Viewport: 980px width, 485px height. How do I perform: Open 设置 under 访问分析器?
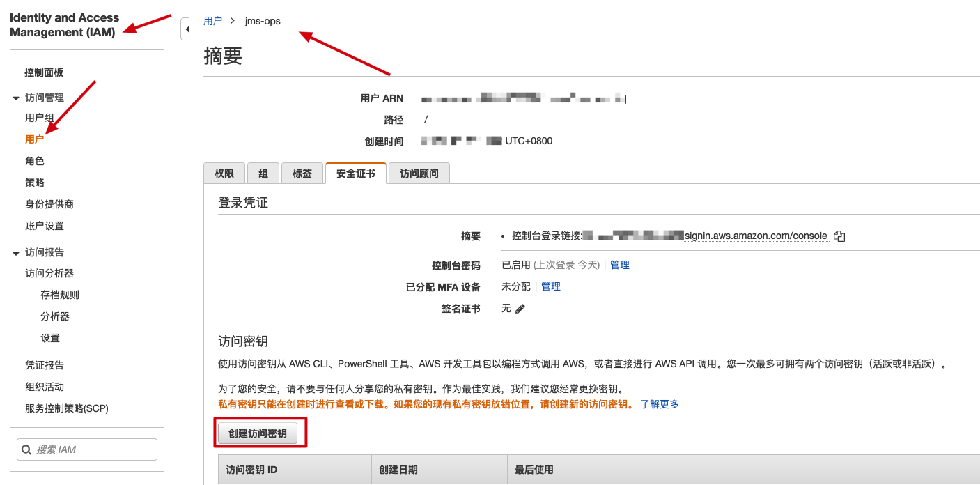point(50,338)
